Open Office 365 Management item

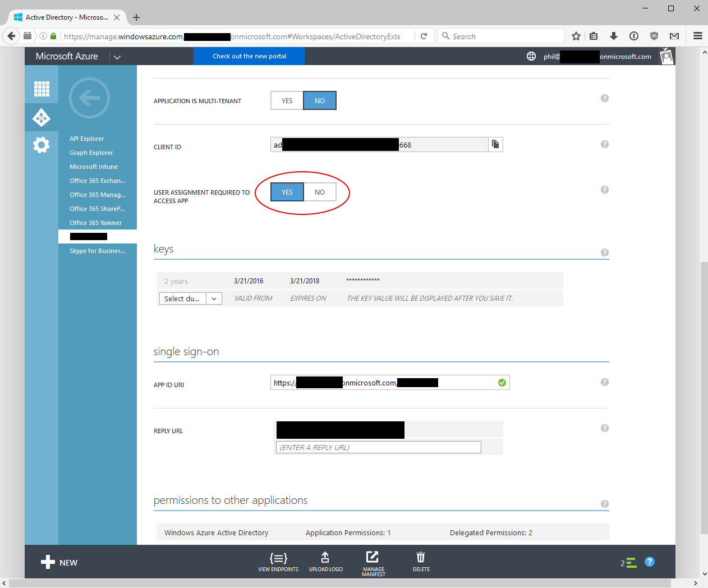coord(98,195)
